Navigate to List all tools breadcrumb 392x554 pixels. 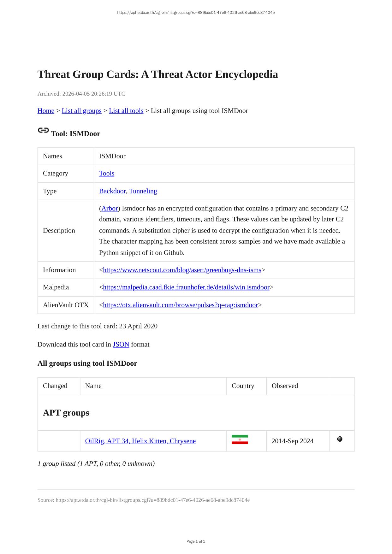coord(126,111)
